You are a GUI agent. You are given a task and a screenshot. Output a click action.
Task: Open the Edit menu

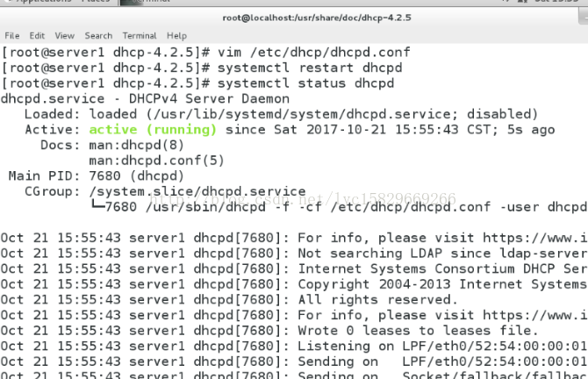(37, 36)
